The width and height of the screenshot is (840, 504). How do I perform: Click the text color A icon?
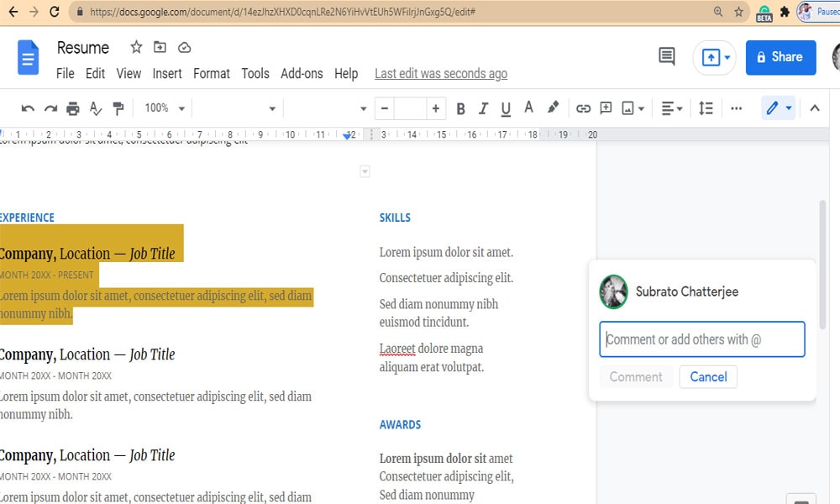pyautogui.click(x=528, y=108)
